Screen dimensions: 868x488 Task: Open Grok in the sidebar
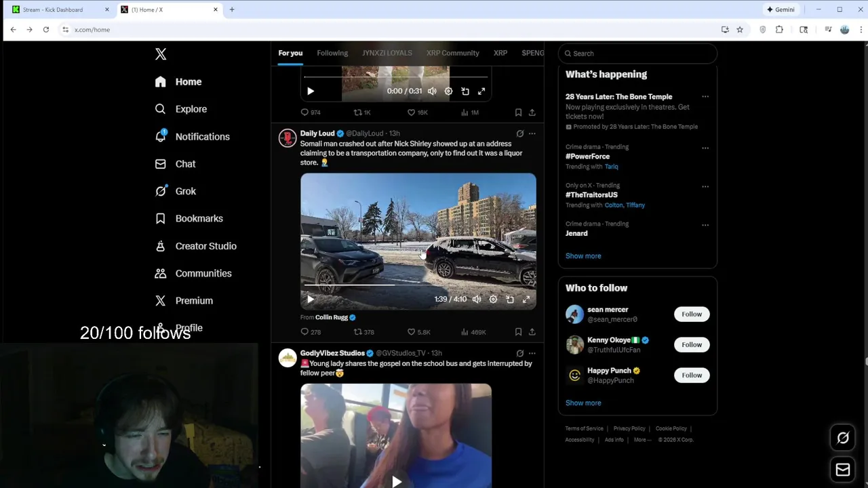click(176, 191)
